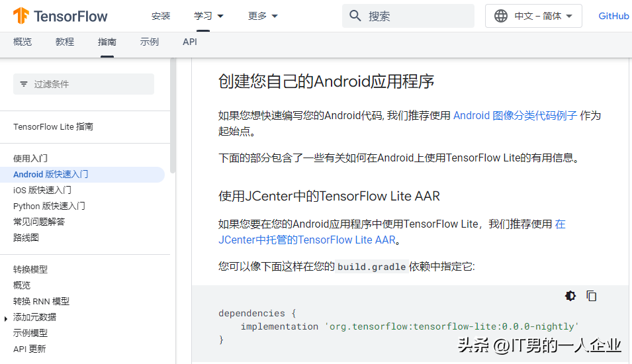Open the 中文 – 简体 language selector
This screenshot has width=632, height=364.
click(x=533, y=16)
